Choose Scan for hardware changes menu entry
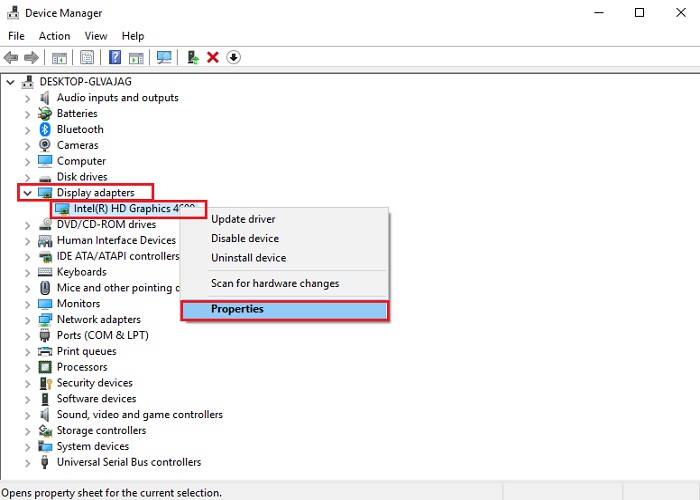700x500 pixels. 284,283
